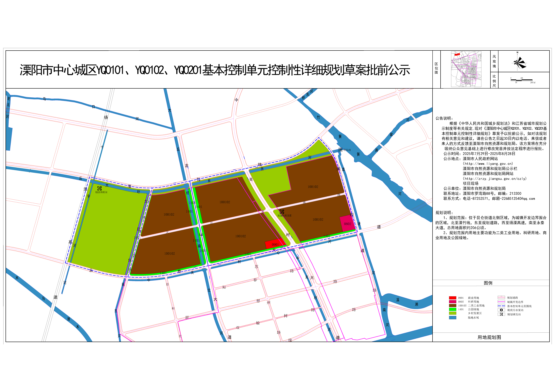The width and height of the screenshot is (555, 392).
Task: Open the location map thumbnail (区位图)
Action: (x=466, y=69)
